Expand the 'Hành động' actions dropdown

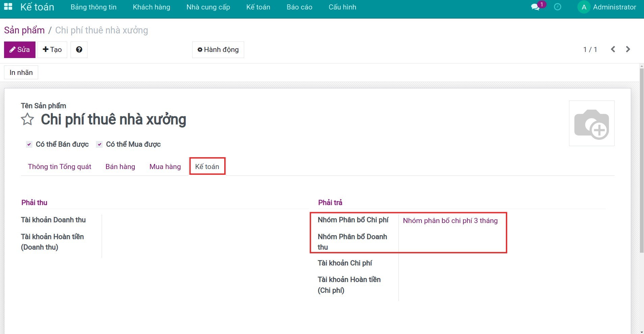click(218, 50)
